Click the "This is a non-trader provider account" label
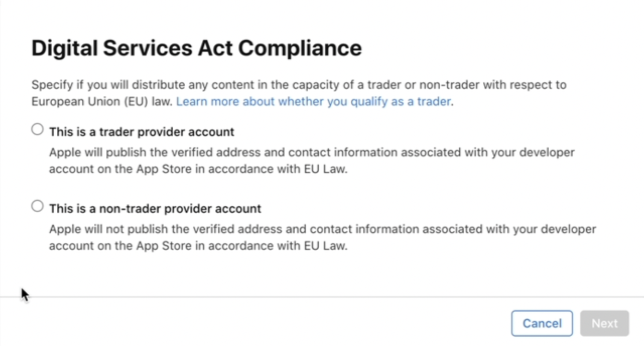 pos(155,209)
